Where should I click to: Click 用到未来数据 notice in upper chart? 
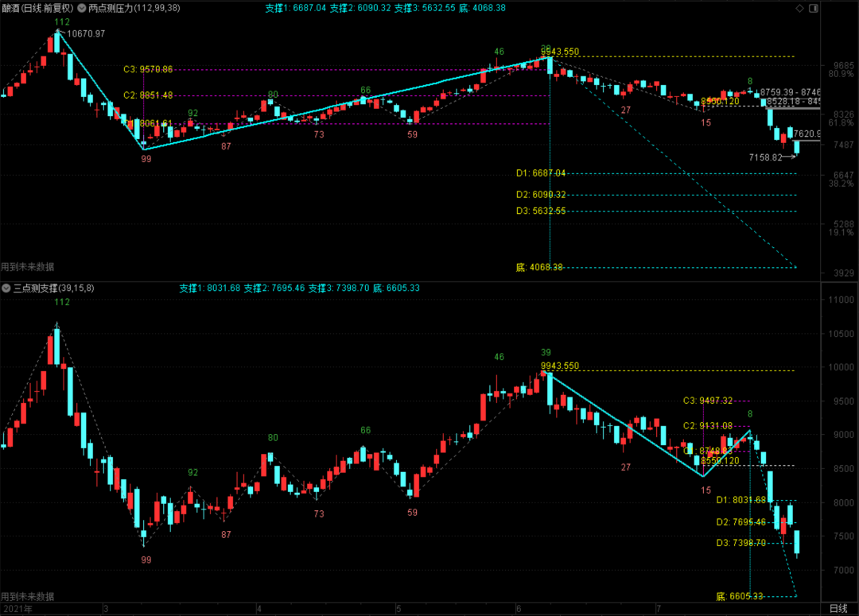coord(27,266)
